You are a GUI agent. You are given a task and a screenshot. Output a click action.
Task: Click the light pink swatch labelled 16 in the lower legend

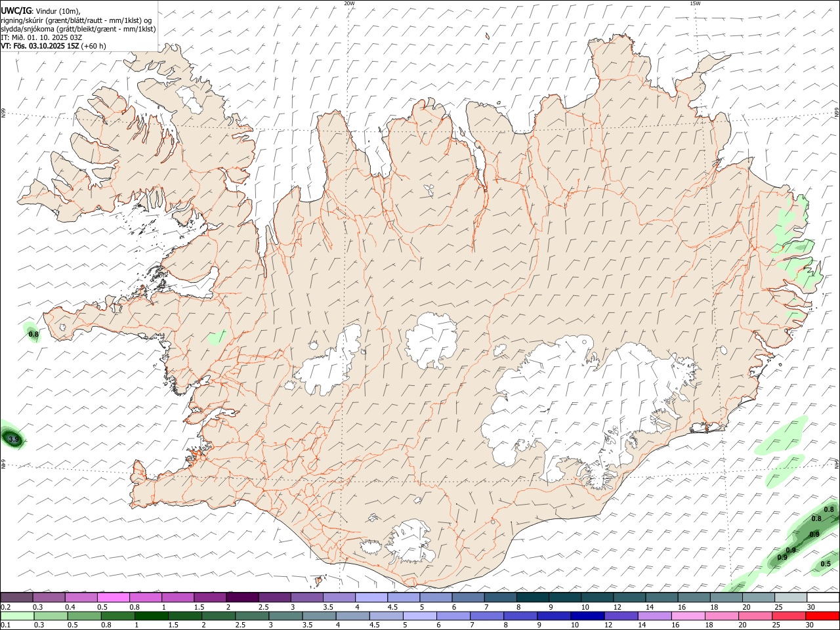[x=688, y=616]
